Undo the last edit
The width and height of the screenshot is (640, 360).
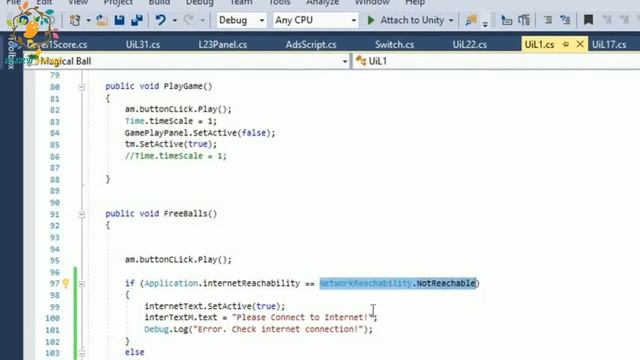point(160,20)
